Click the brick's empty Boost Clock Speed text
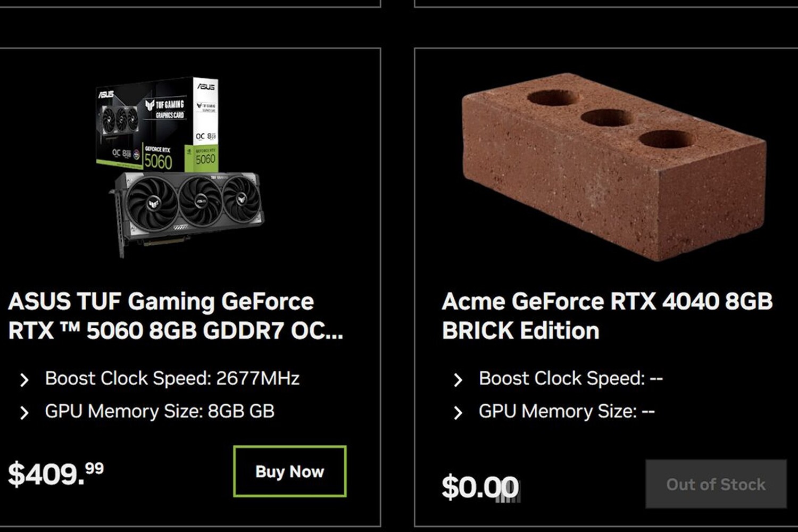 (570, 379)
